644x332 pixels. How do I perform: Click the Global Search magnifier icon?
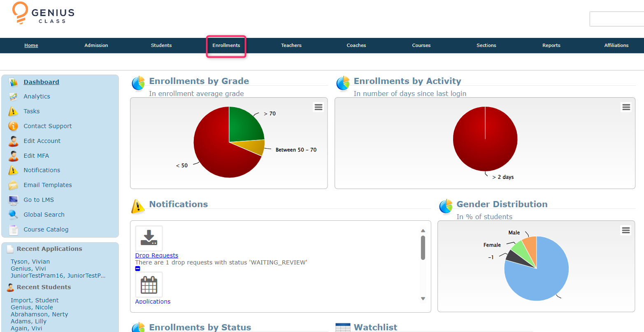coord(13,215)
